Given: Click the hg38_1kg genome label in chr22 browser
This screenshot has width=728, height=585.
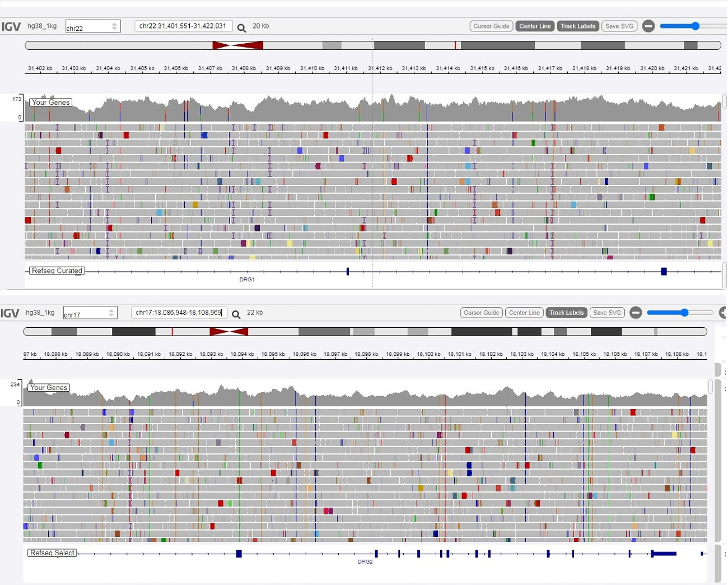Looking at the screenshot, I should click(42, 26).
